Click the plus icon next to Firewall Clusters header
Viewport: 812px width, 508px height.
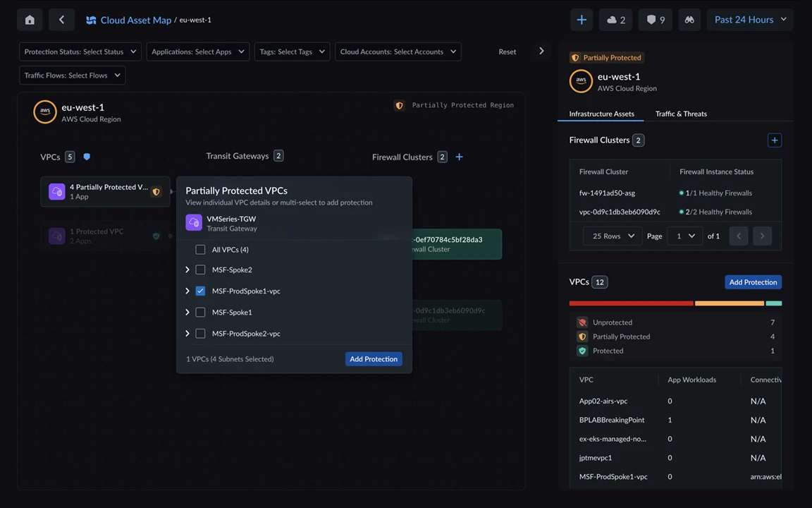(459, 156)
